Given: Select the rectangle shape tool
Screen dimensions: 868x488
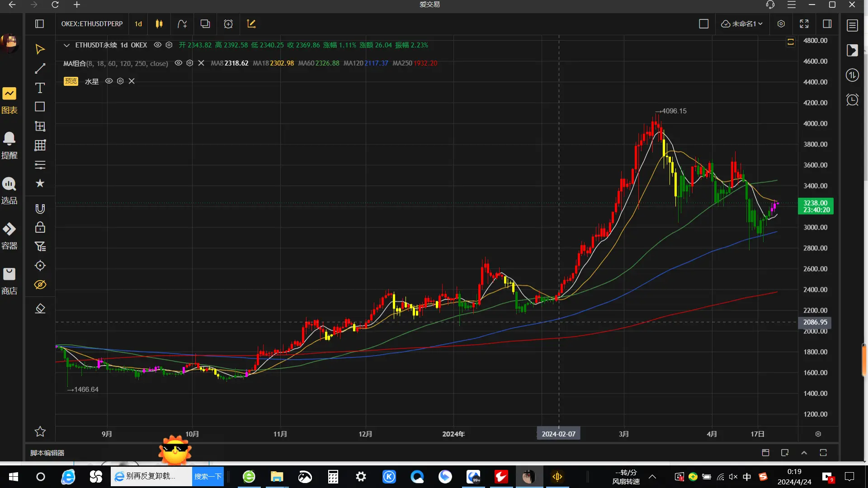Looking at the screenshot, I should click(x=40, y=107).
